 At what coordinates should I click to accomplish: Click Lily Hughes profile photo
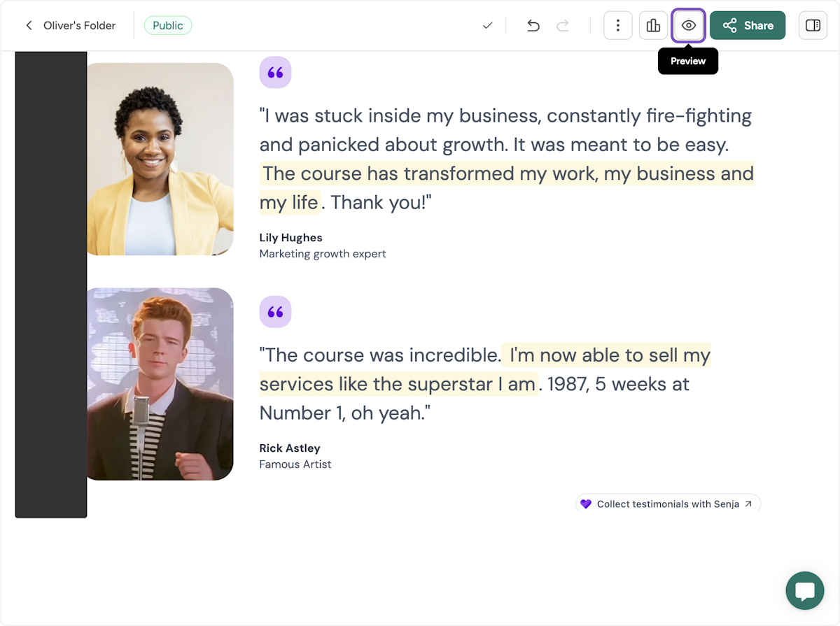pyautogui.click(x=160, y=159)
